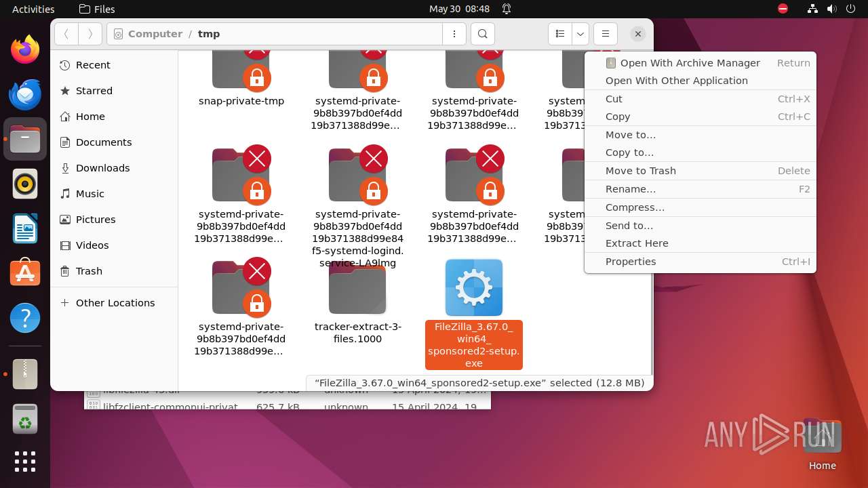Open Ubuntu Software store icon
This screenshot has width=868, height=488.
pyautogui.click(x=25, y=273)
